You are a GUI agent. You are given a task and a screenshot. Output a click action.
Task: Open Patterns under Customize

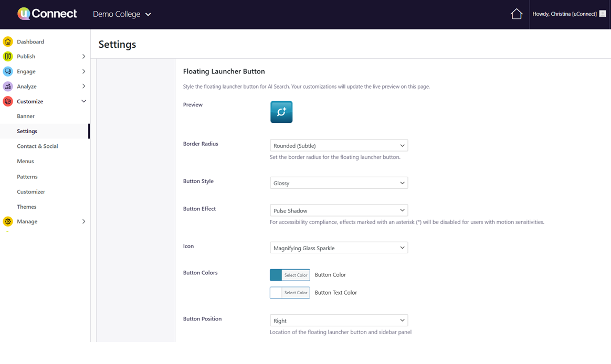[x=27, y=177]
